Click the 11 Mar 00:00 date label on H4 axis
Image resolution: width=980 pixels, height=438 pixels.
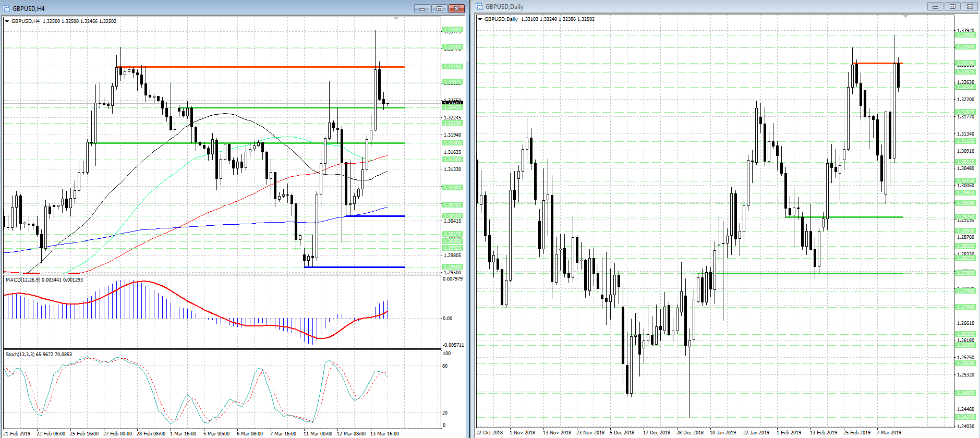tap(318, 434)
